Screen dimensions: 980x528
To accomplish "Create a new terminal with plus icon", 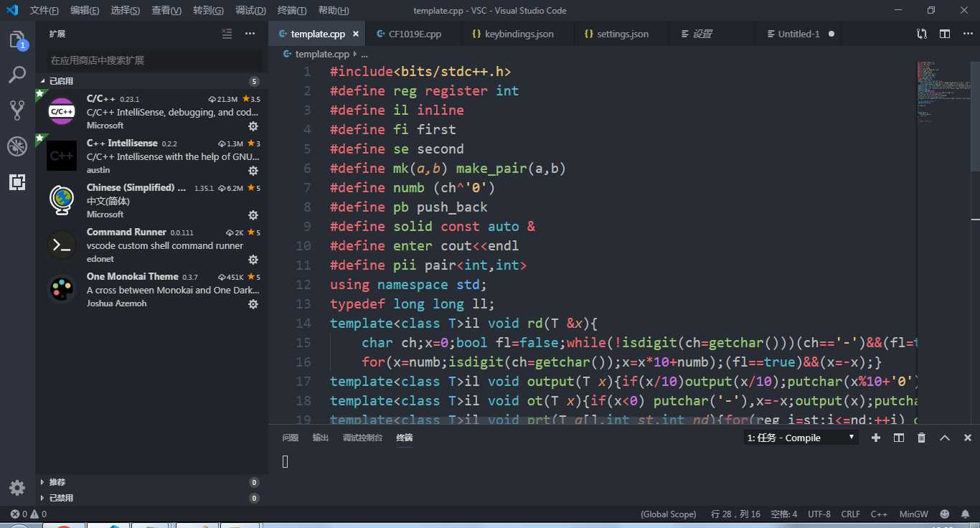I will 875,438.
